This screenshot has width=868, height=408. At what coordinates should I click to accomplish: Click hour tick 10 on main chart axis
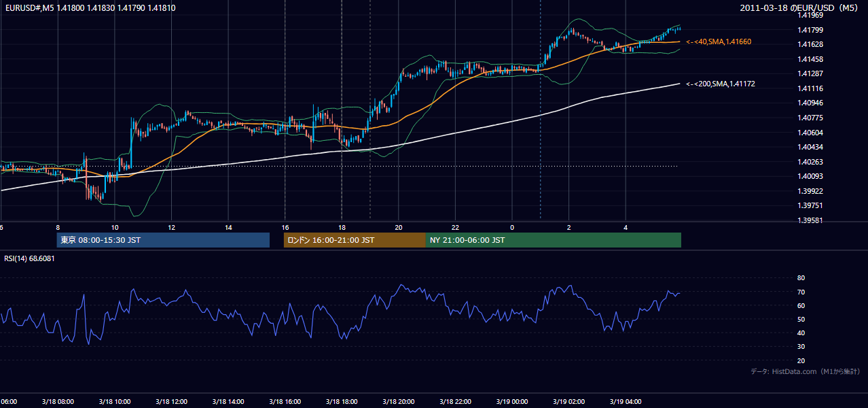point(115,227)
